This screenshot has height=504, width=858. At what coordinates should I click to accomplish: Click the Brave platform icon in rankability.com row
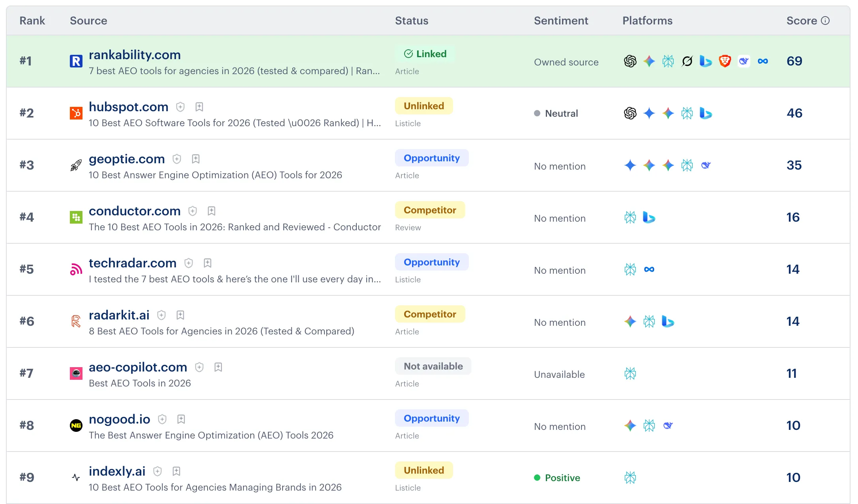tap(725, 61)
